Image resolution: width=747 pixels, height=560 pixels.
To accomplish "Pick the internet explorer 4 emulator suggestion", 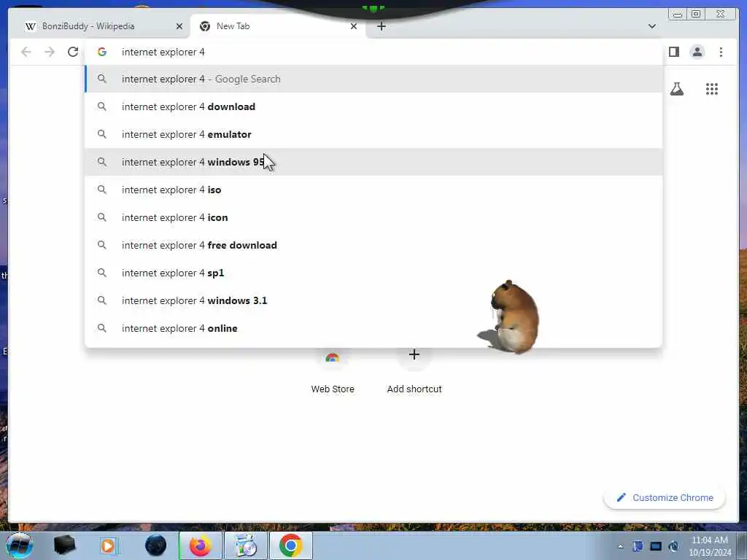I will tap(373, 134).
